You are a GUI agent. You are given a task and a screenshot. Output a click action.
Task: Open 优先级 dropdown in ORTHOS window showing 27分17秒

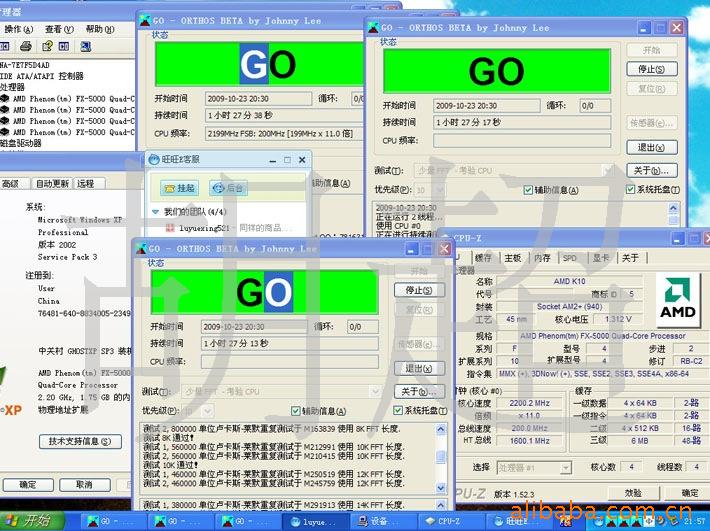(430, 190)
